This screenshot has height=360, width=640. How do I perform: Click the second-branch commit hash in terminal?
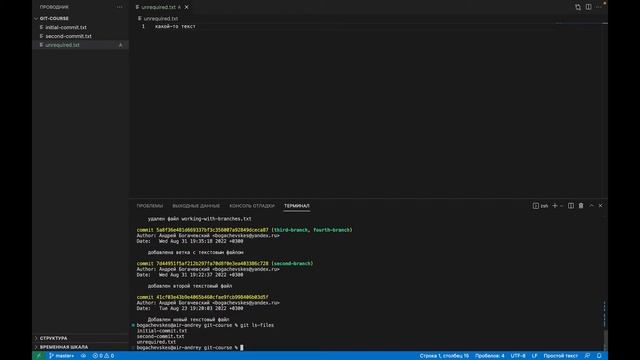click(x=212, y=264)
